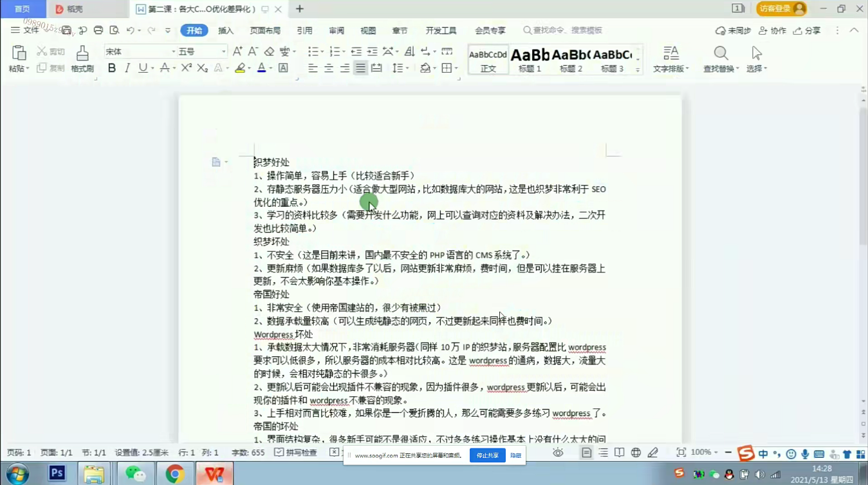
Task: Apply bold formatting
Action: pyautogui.click(x=112, y=68)
